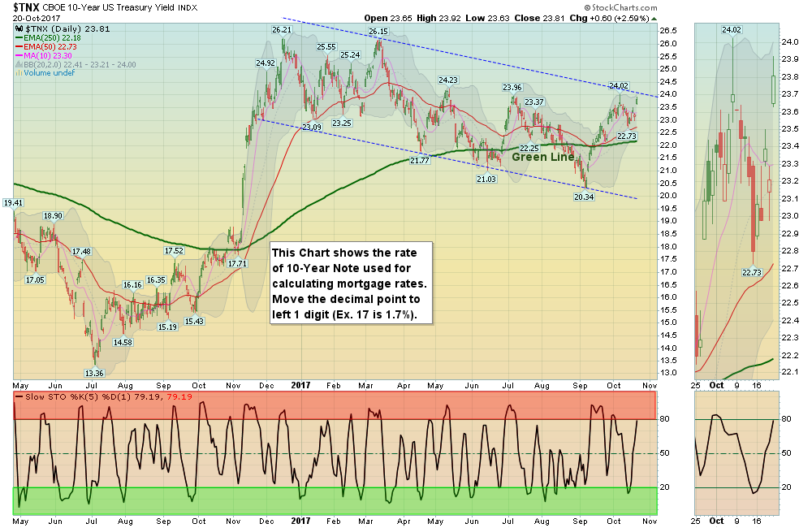Click the 23.9 value on the inset axis

pos(789,59)
